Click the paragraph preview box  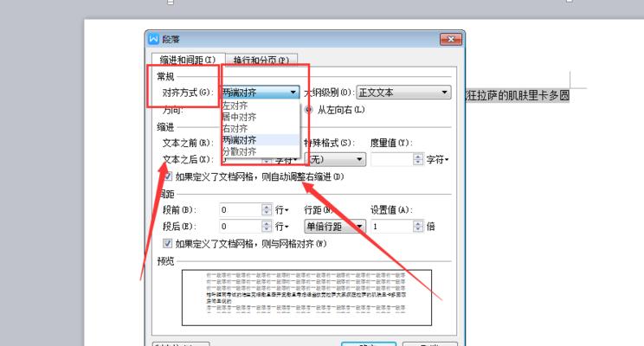[x=306, y=298]
